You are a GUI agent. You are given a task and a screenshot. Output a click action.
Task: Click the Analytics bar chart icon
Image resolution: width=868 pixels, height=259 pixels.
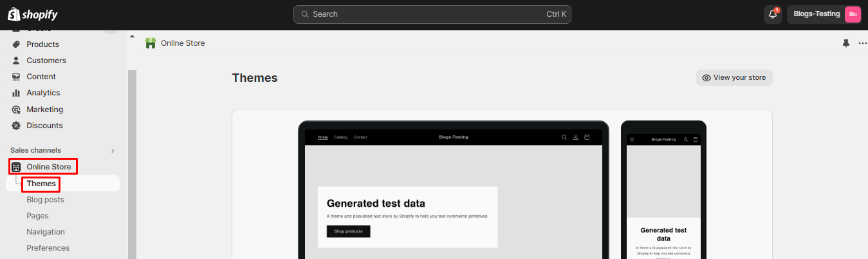16,93
